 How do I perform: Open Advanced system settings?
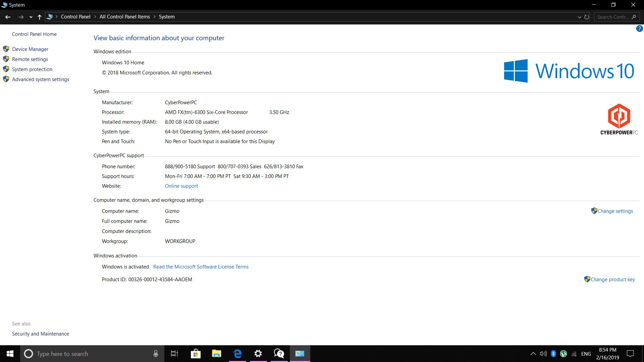41,79
